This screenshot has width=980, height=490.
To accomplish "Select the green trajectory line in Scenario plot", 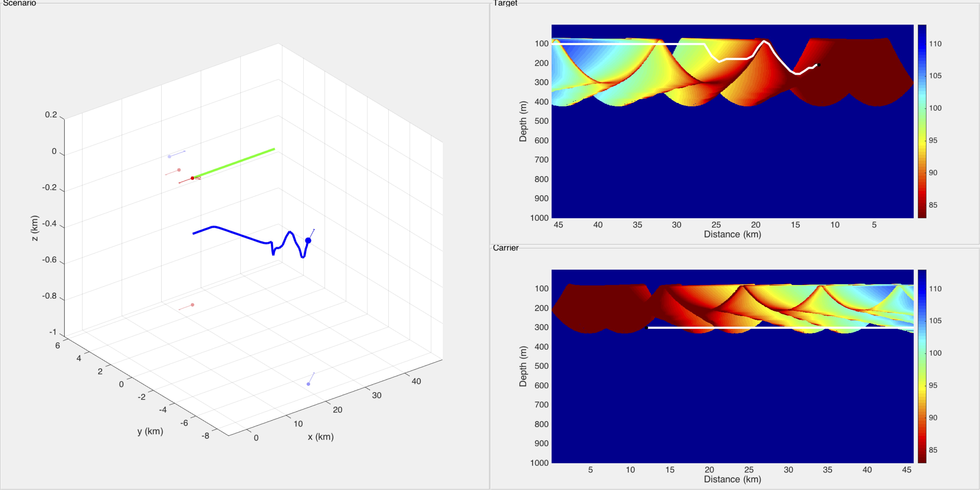I will pyautogui.click(x=234, y=163).
